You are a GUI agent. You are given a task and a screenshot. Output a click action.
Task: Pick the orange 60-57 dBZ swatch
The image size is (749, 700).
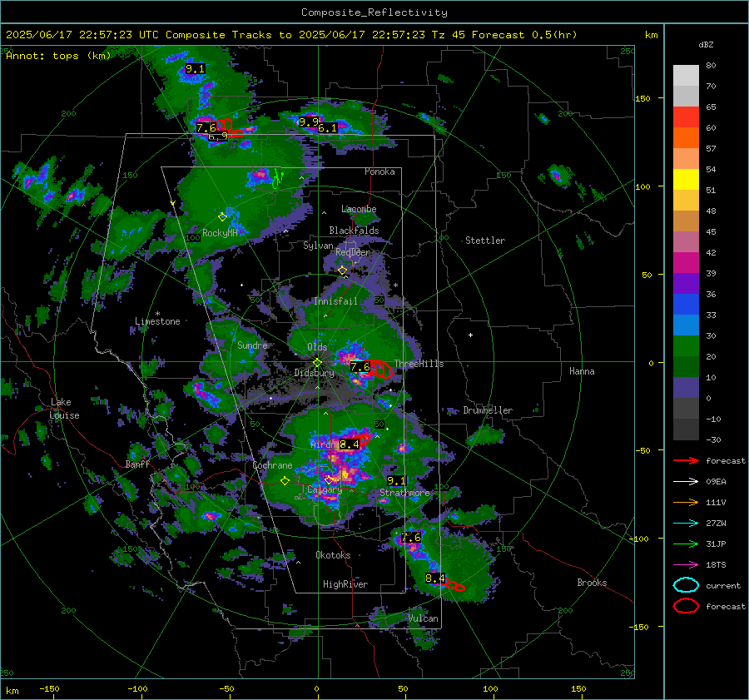[x=686, y=138]
